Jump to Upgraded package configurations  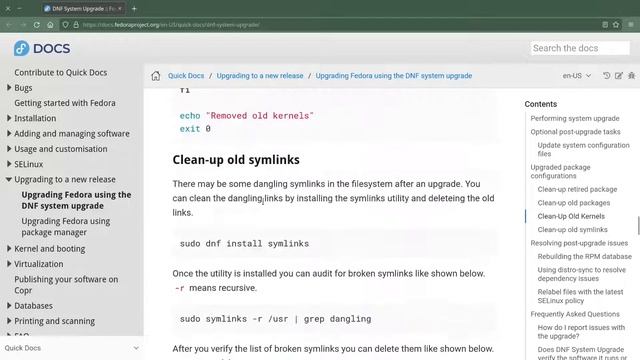pyautogui.click(x=560, y=171)
